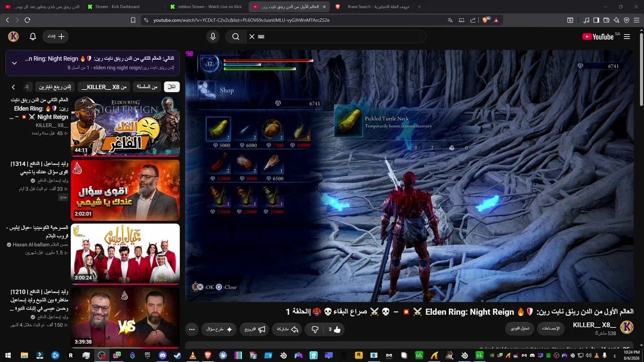
Task: Open Epic Games Launcher from taskbar
Action: coord(147,355)
